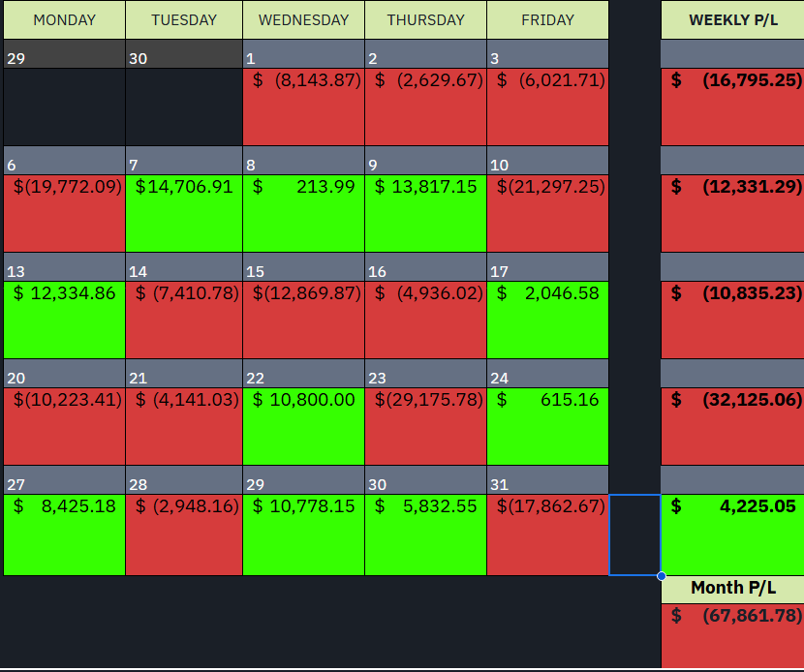The image size is (804, 672).
Task: Select the $14,706.91 profit cell
Action: coord(184,213)
